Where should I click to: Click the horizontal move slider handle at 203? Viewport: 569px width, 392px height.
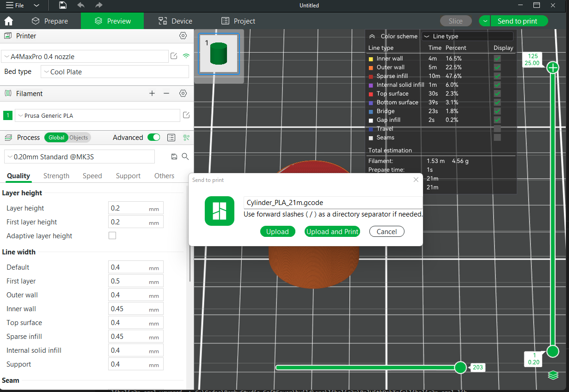click(460, 368)
